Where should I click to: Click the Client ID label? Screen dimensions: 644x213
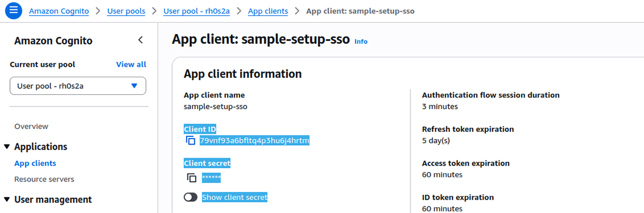coord(200,129)
